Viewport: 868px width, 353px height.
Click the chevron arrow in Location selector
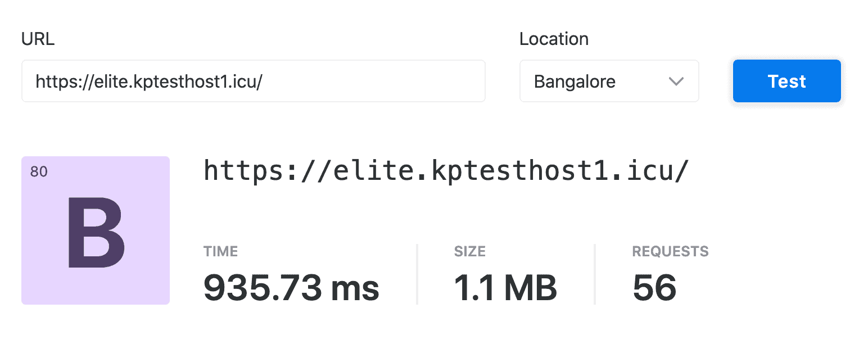[x=675, y=82]
